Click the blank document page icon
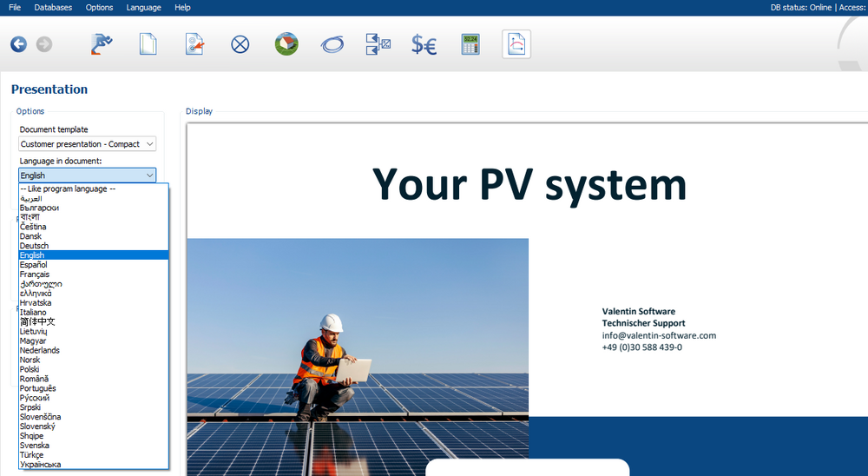 coord(148,44)
